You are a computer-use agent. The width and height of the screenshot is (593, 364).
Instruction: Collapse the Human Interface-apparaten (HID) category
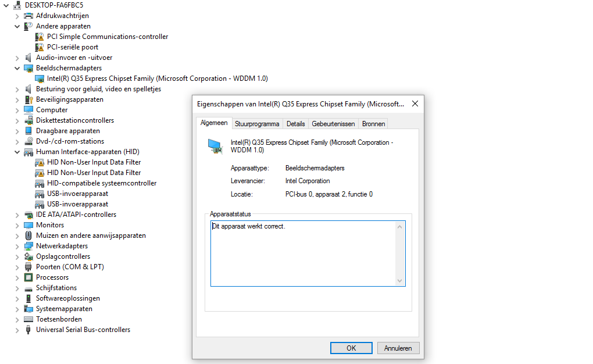[17, 152]
